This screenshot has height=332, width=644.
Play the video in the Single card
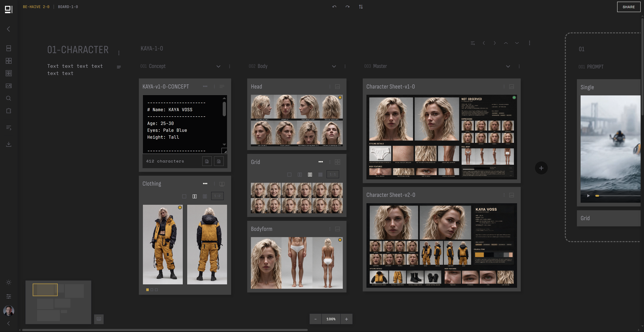(x=588, y=196)
